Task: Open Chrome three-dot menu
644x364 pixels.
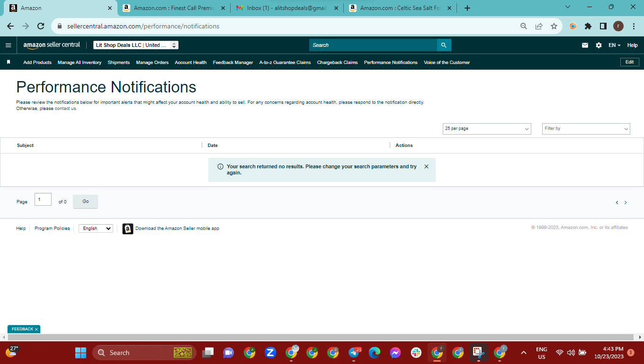Action: [634, 27]
